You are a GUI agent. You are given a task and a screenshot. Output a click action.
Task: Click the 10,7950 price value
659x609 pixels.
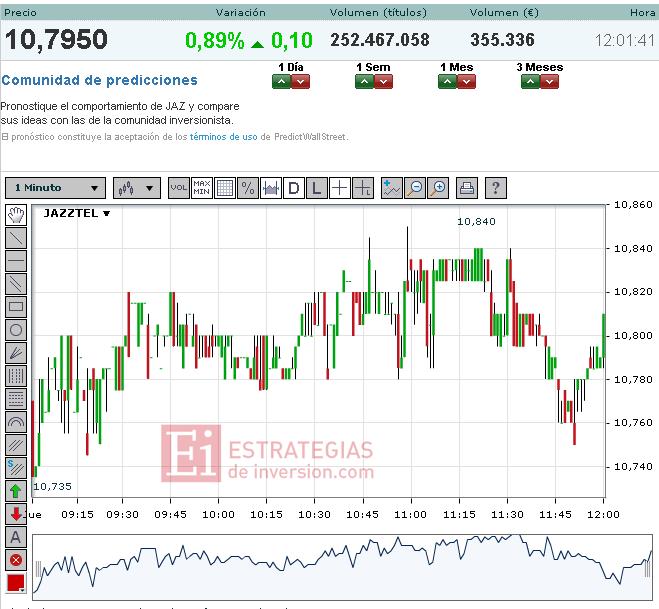[x=56, y=40]
